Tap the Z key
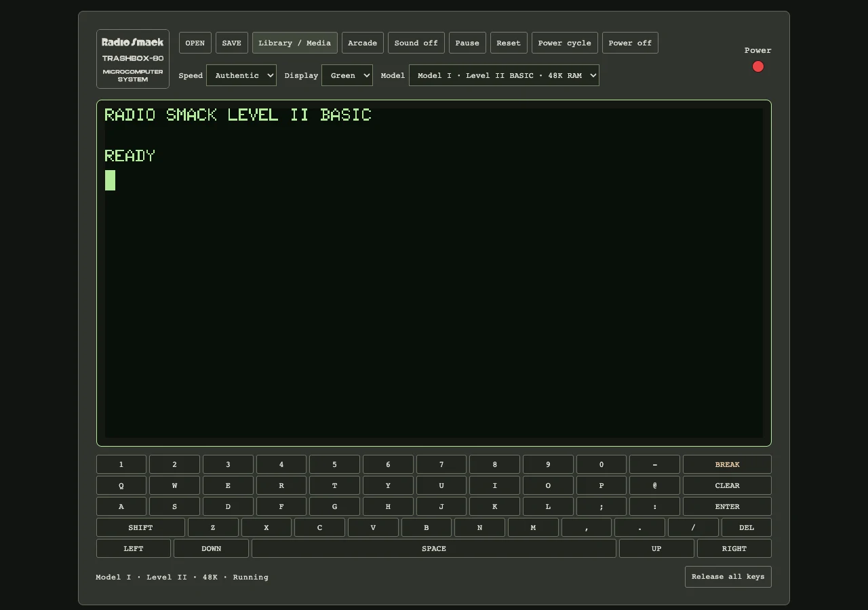This screenshot has height=610, width=868. click(213, 527)
